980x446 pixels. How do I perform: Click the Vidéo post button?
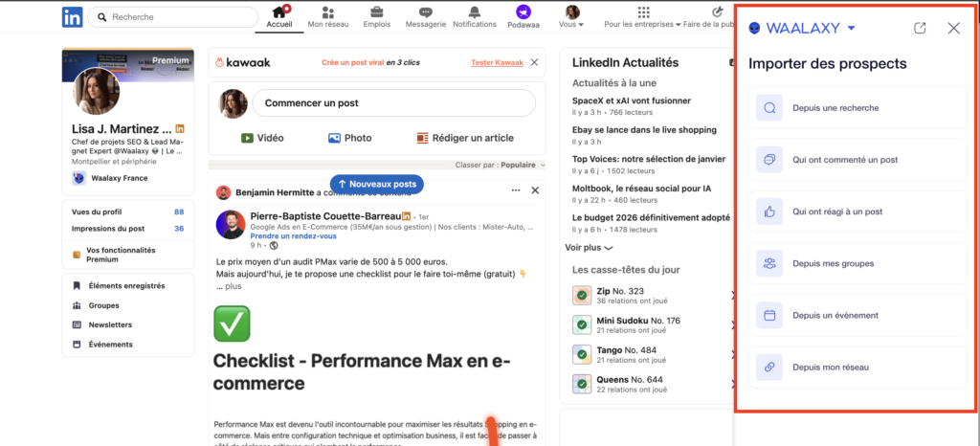pyautogui.click(x=262, y=138)
